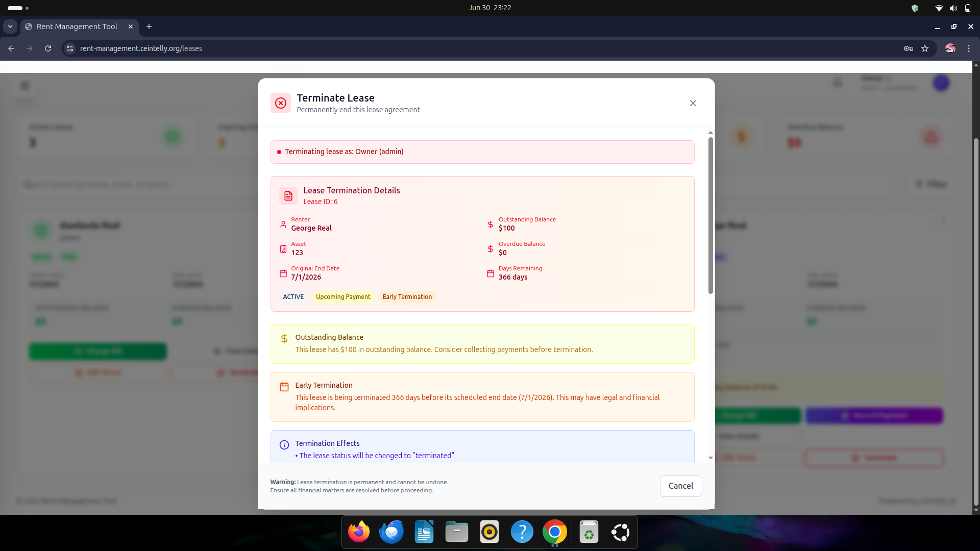Click the yellow Outstanding Balance dollar icon
This screenshot has width=980, height=551.
[x=284, y=339]
